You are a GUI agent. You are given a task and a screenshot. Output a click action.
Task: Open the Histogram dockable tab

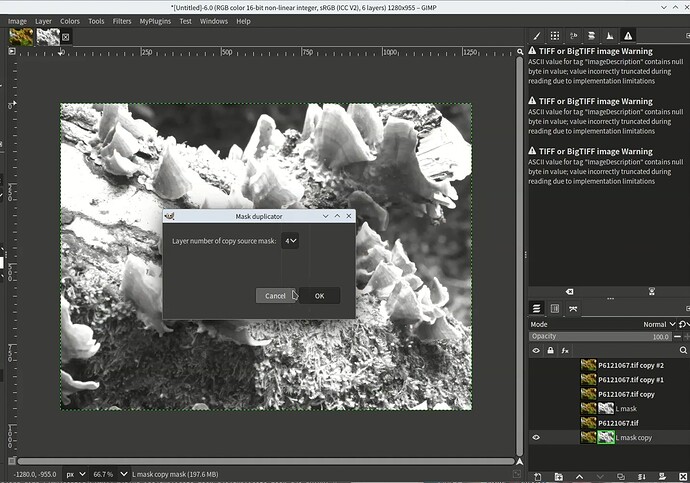609,36
